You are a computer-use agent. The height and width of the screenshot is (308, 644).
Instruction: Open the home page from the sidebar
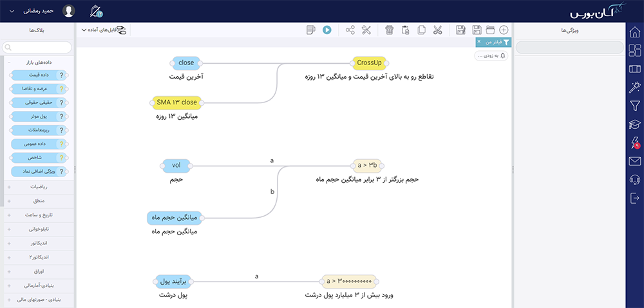(634, 32)
